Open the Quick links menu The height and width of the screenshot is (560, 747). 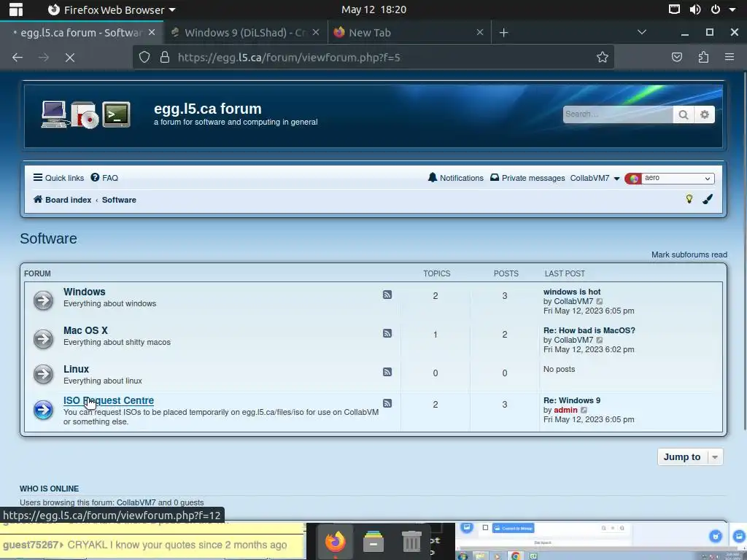58,178
